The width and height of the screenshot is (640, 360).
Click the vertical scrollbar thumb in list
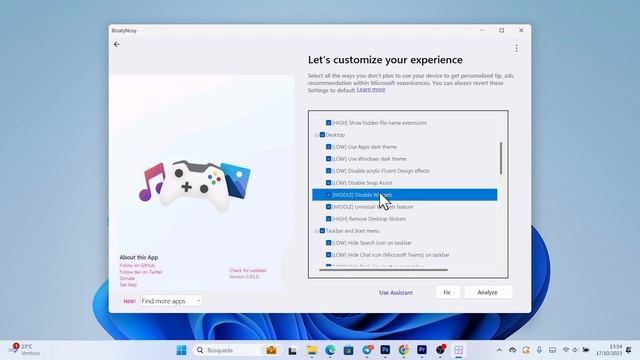[501, 158]
